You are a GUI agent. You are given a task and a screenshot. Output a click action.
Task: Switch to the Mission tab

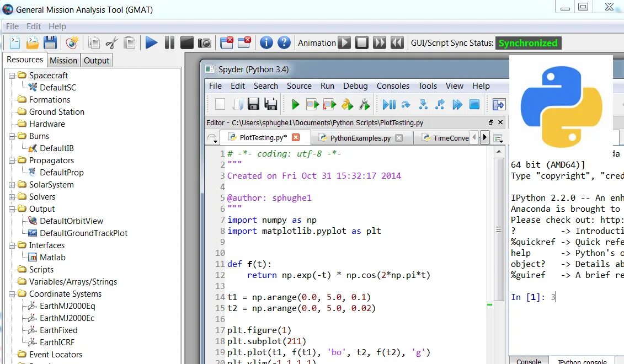point(63,61)
